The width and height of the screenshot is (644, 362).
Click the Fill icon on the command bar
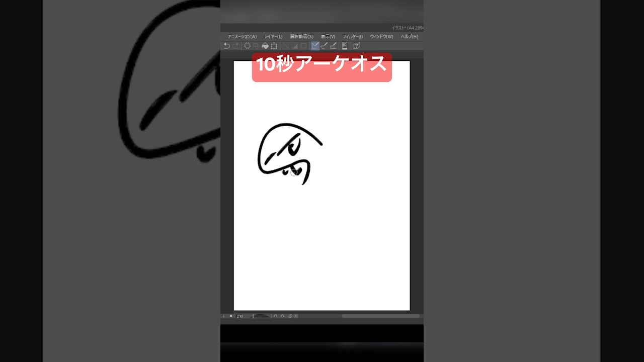click(x=266, y=46)
